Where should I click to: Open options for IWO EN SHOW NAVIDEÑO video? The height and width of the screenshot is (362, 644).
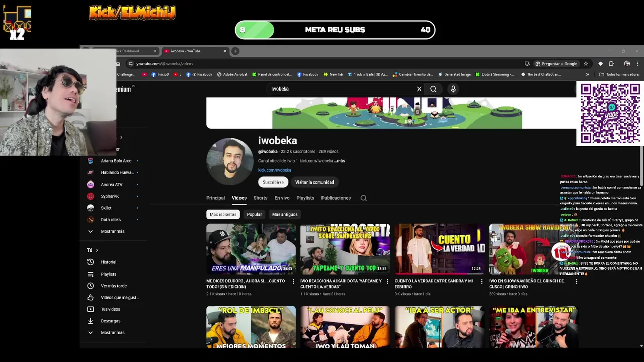tap(576, 281)
